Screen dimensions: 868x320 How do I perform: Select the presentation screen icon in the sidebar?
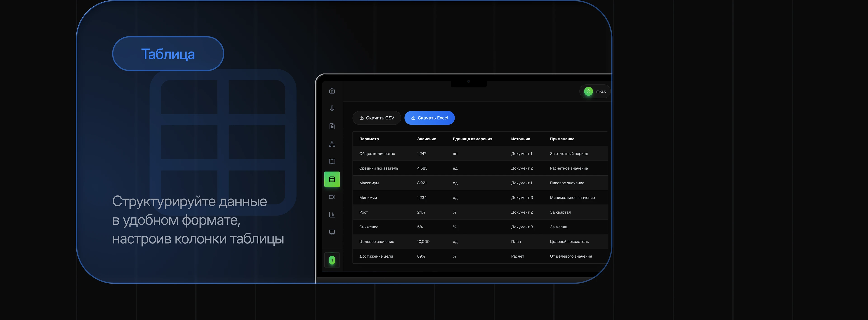click(332, 232)
